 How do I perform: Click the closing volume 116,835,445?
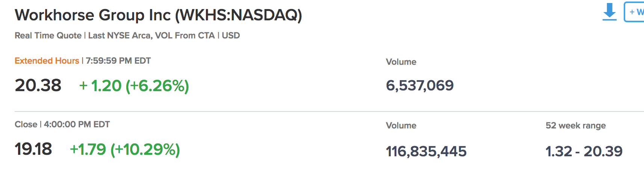click(x=426, y=151)
